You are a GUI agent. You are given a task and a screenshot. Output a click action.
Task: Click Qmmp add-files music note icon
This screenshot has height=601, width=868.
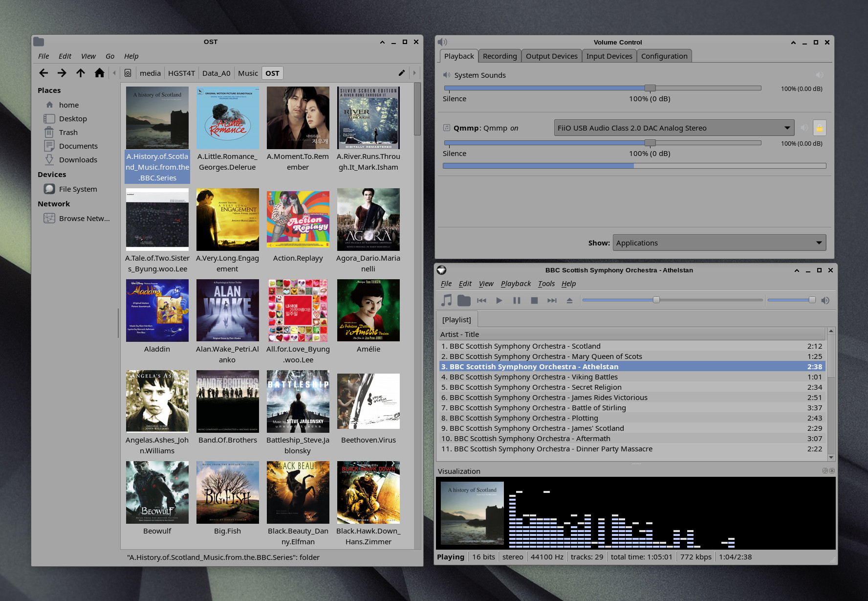(x=446, y=300)
